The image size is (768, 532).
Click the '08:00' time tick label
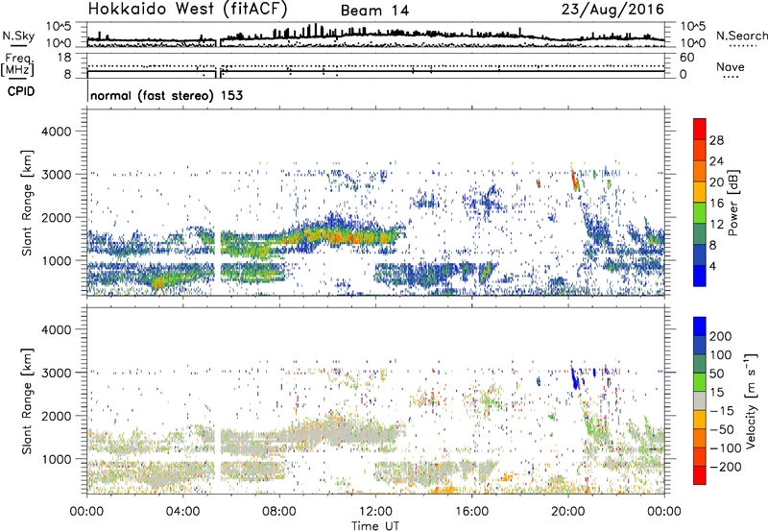click(x=279, y=512)
